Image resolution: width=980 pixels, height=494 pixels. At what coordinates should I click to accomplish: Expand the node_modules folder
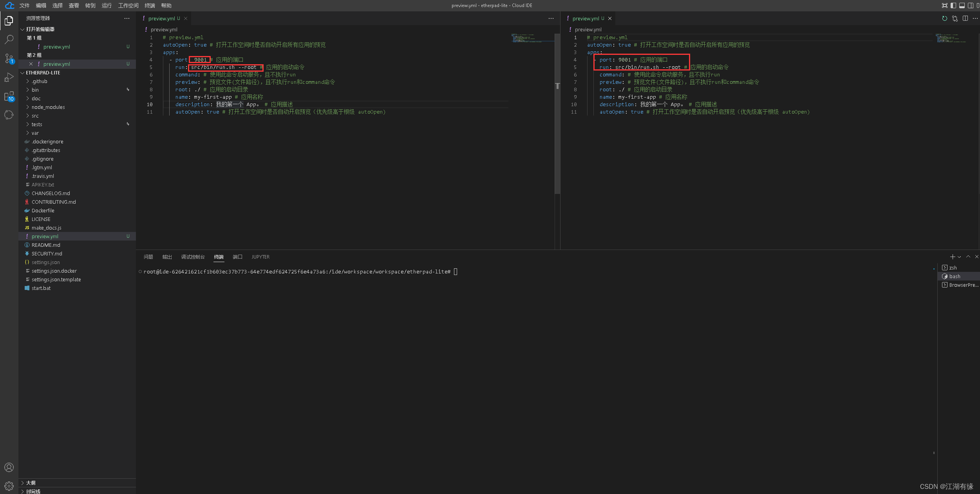(77, 107)
